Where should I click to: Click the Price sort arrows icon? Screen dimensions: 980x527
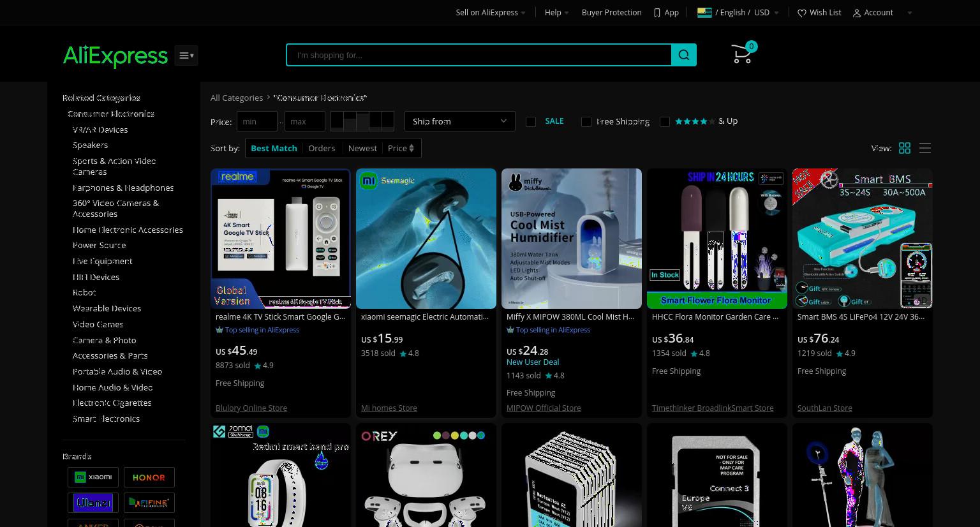coord(412,148)
